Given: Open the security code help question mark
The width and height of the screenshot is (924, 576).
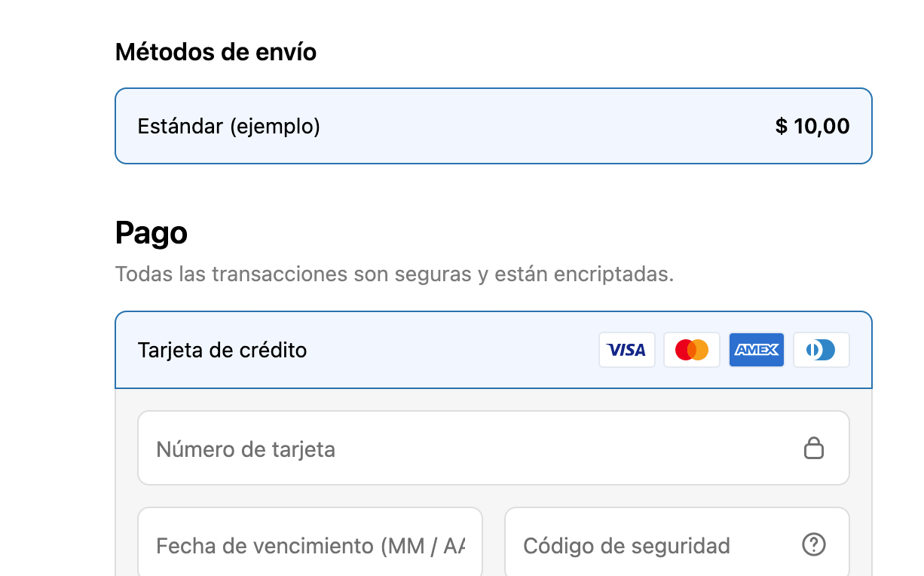Looking at the screenshot, I should [814, 544].
